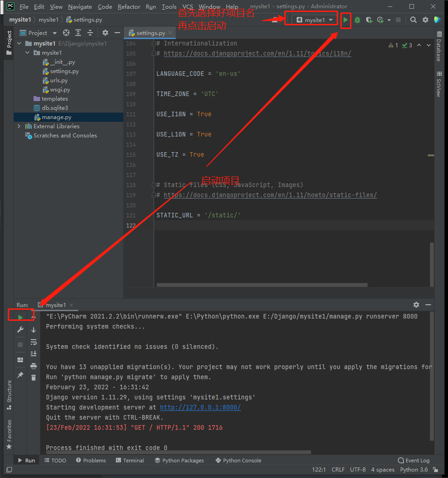This screenshot has height=478, width=448.
Task: Open the 4 spaces indent setting
Action: [383, 469]
